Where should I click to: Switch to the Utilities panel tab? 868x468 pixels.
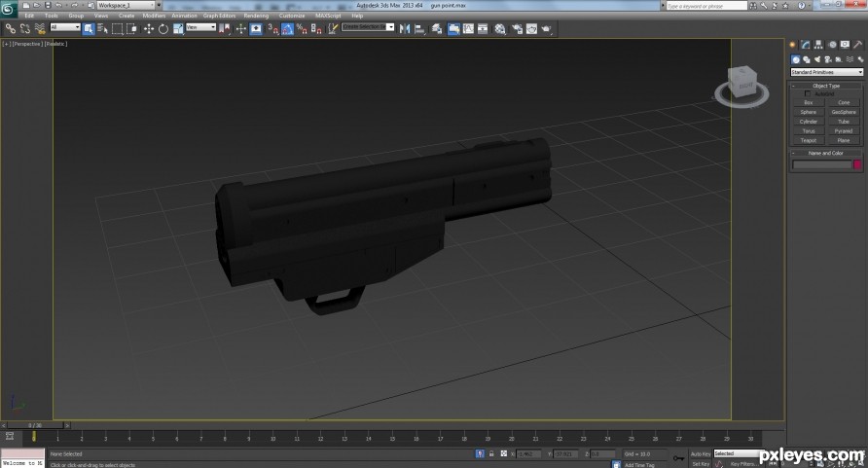tap(857, 45)
